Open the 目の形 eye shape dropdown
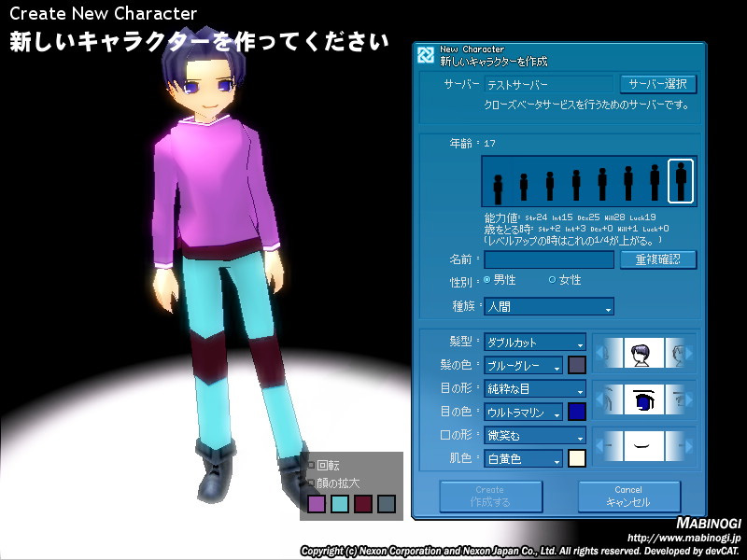Viewport: 747px width, 560px height. tap(535, 388)
